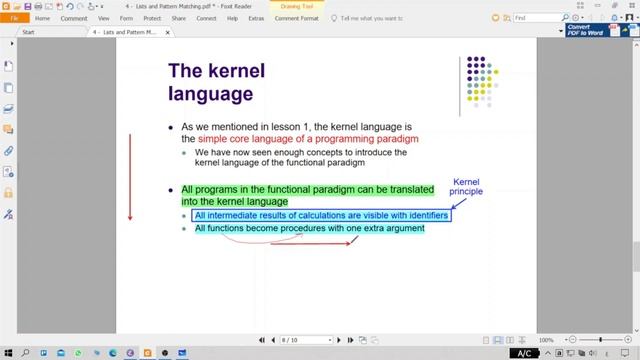640x360 pixels.
Task: Open the Layers panel icon in sidebar
Action: (x=8, y=109)
